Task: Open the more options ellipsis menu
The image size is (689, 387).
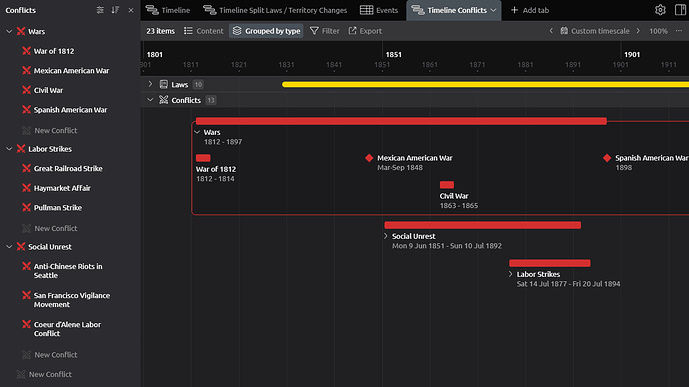Action: [x=679, y=31]
